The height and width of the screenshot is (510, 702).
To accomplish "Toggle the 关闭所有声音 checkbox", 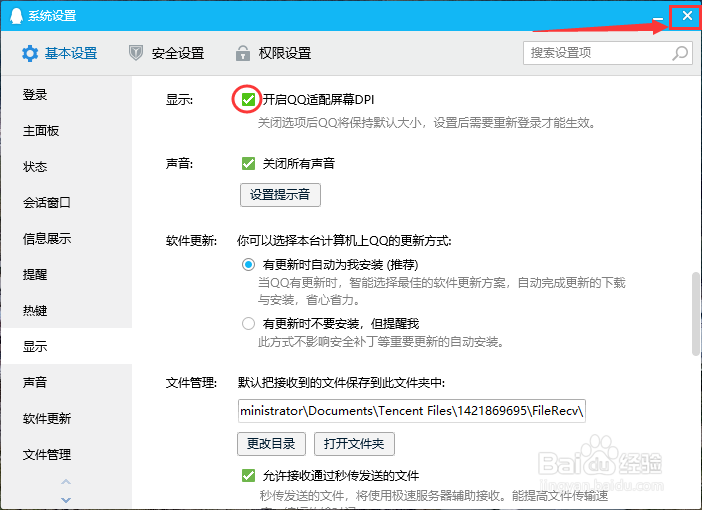I will pyautogui.click(x=248, y=163).
